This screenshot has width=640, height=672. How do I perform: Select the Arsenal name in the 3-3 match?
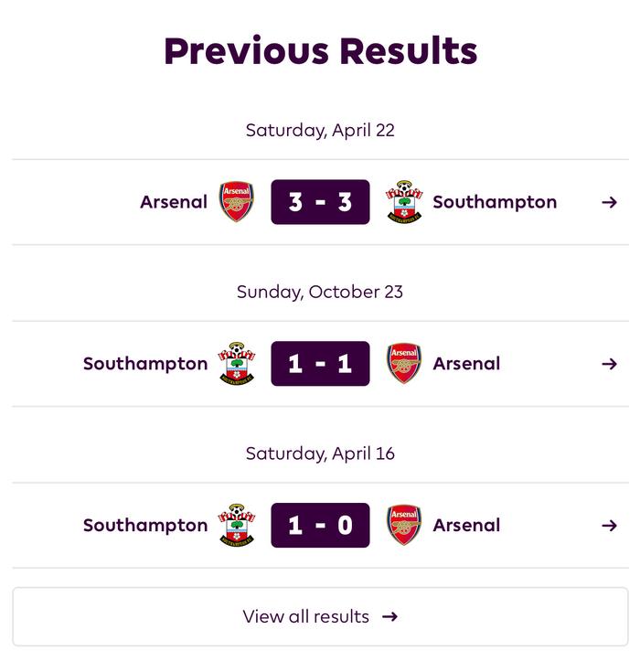(x=174, y=202)
